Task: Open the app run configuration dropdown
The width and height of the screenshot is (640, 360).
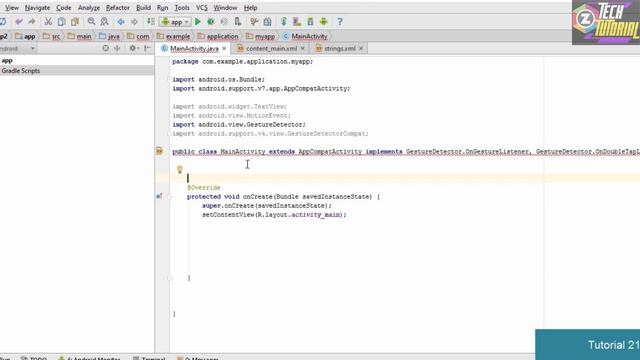Action: tap(176, 22)
